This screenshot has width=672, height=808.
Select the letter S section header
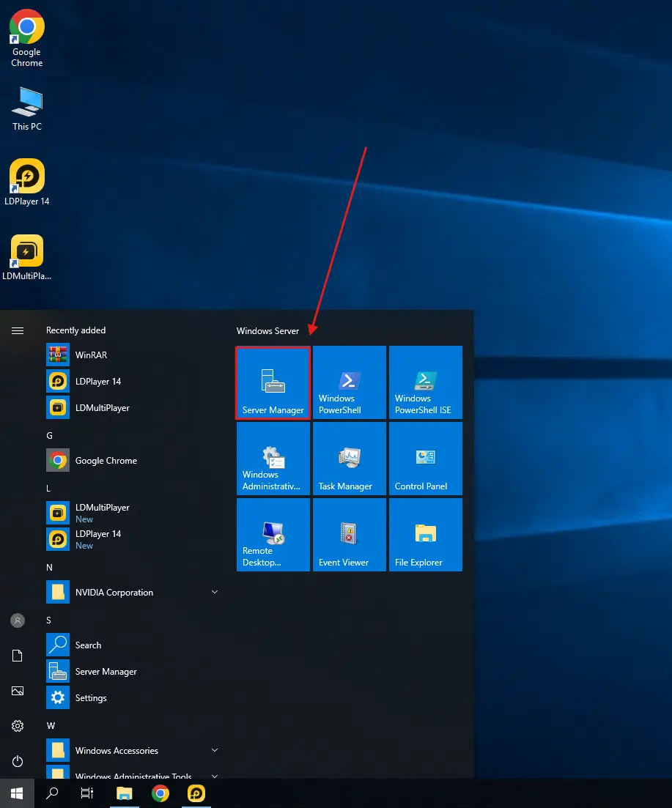(x=48, y=620)
